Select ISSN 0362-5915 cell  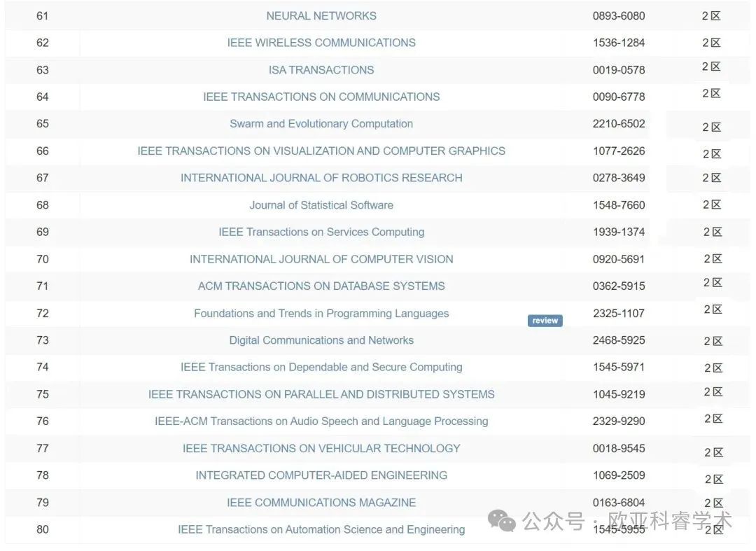click(619, 286)
